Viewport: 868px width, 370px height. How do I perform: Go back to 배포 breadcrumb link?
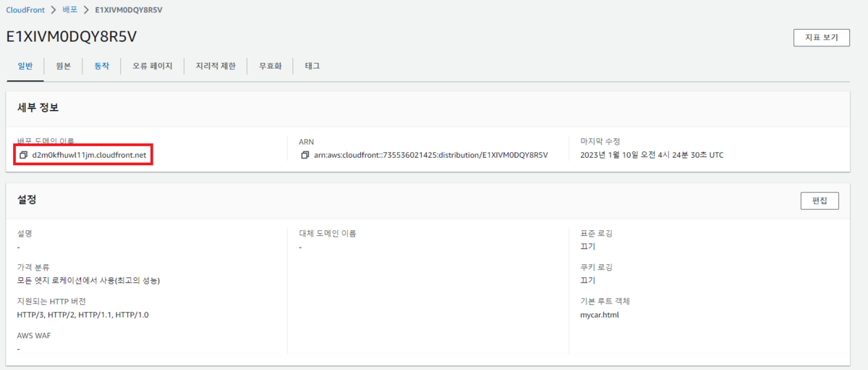tap(70, 10)
